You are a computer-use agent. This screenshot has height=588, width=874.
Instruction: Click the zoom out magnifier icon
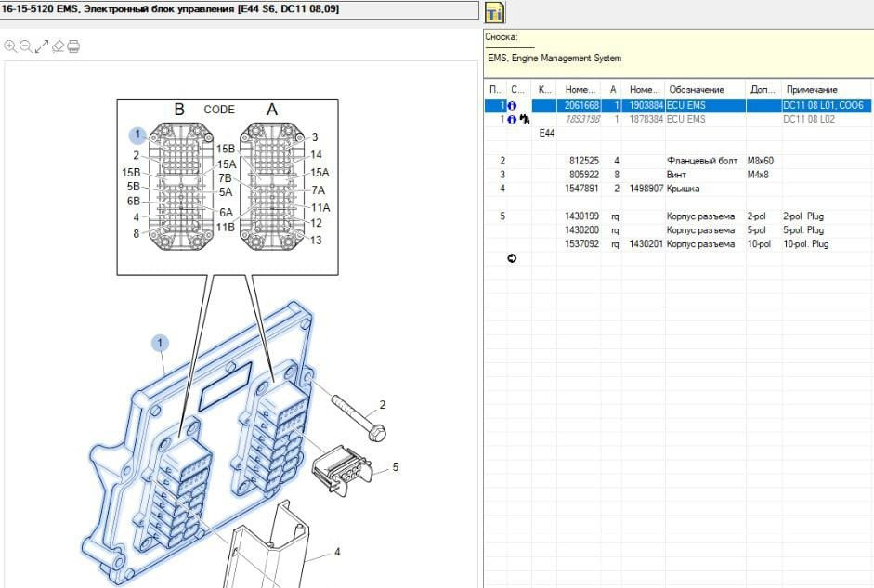click(26, 46)
